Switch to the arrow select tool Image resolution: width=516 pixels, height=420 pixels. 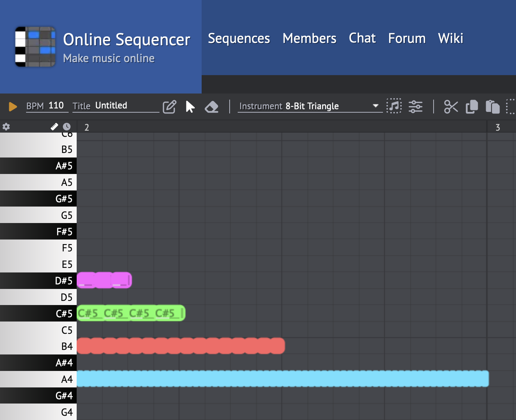tap(190, 107)
